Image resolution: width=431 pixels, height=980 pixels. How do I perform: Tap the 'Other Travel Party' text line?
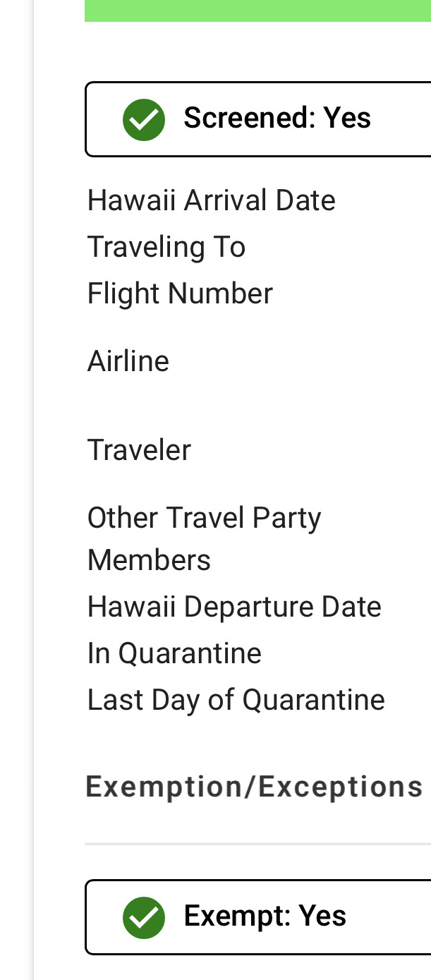(204, 518)
